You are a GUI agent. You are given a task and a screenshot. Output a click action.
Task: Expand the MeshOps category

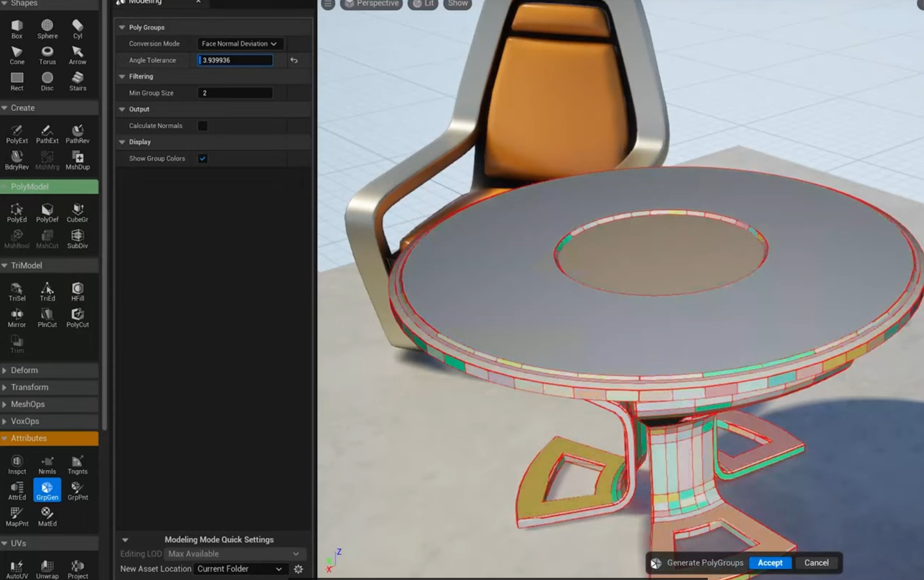point(28,405)
